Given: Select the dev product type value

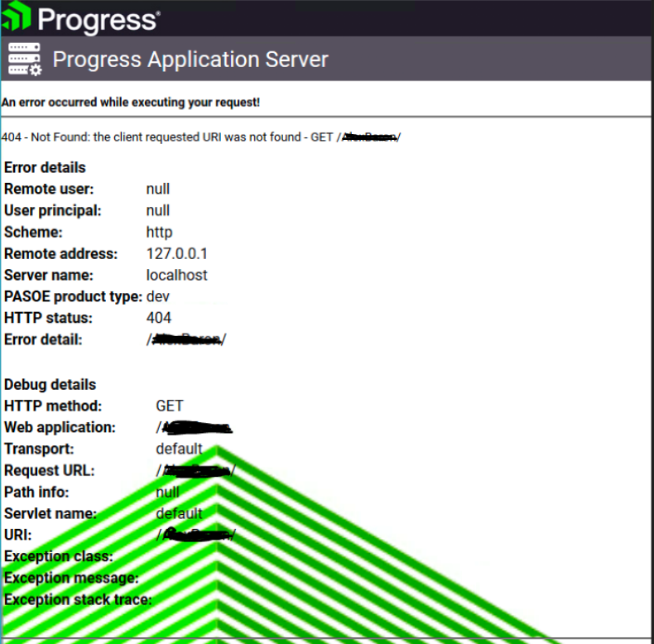Looking at the screenshot, I should coord(157,296).
